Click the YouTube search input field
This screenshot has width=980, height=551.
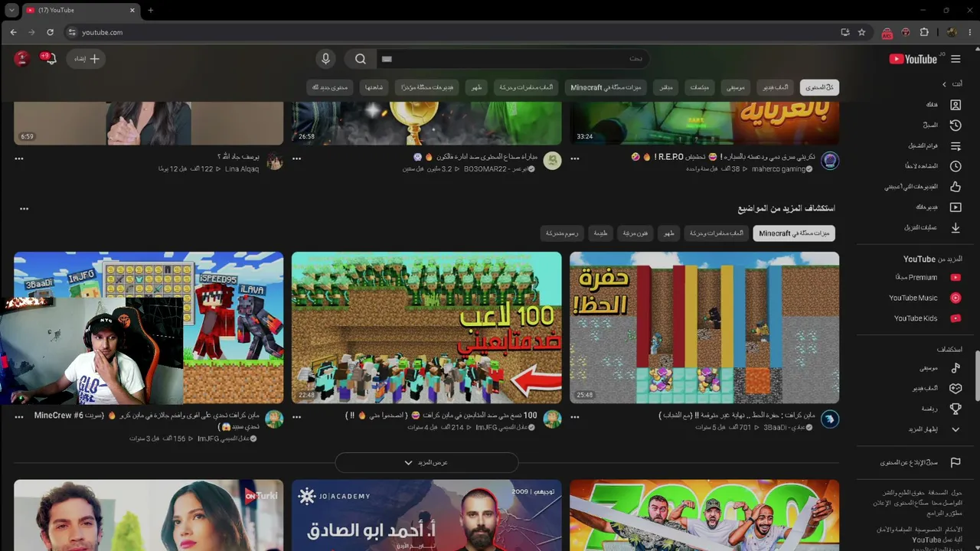pyautogui.click(x=513, y=59)
